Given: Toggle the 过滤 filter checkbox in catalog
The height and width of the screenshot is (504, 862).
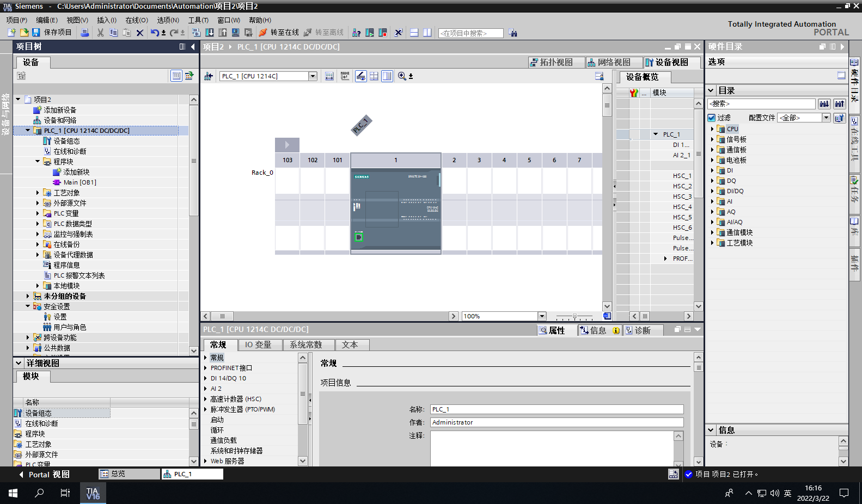Looking at the screenshot, I should click(x=711, y=118).
